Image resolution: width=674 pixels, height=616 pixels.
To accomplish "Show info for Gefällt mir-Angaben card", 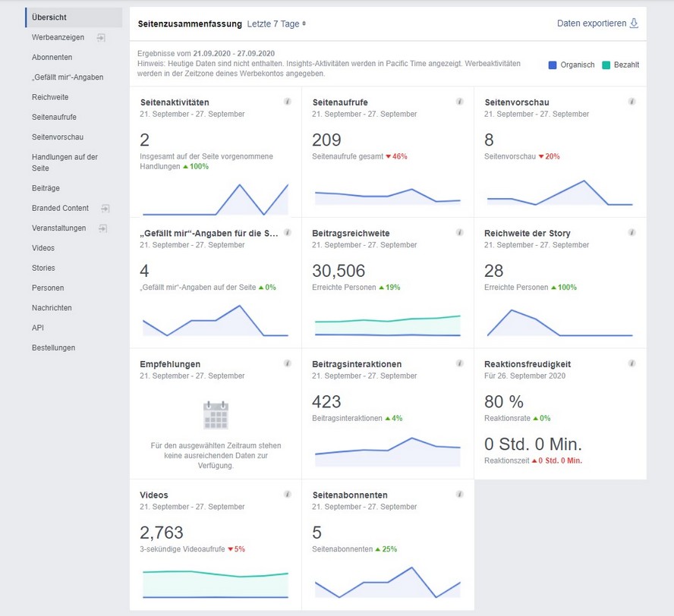I will click(288, 232).
